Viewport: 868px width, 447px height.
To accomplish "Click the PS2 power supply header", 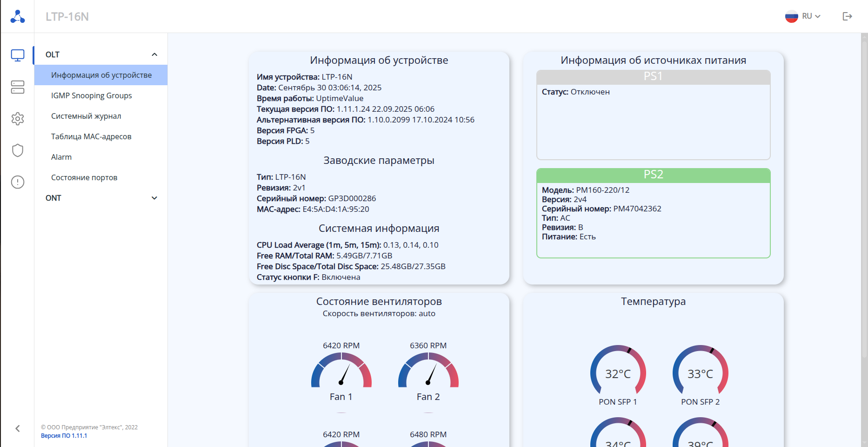I will [653, 175].
